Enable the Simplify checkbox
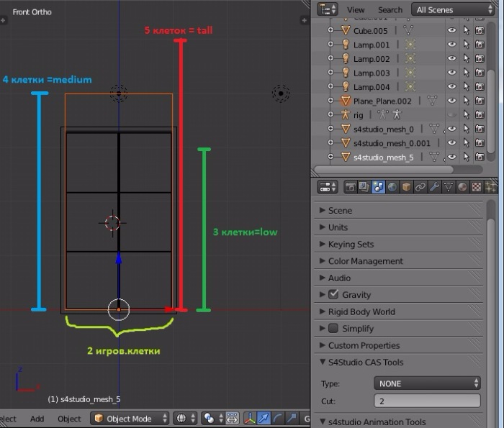The height and width of the screenshot is (428, 504). coord(333,328)
